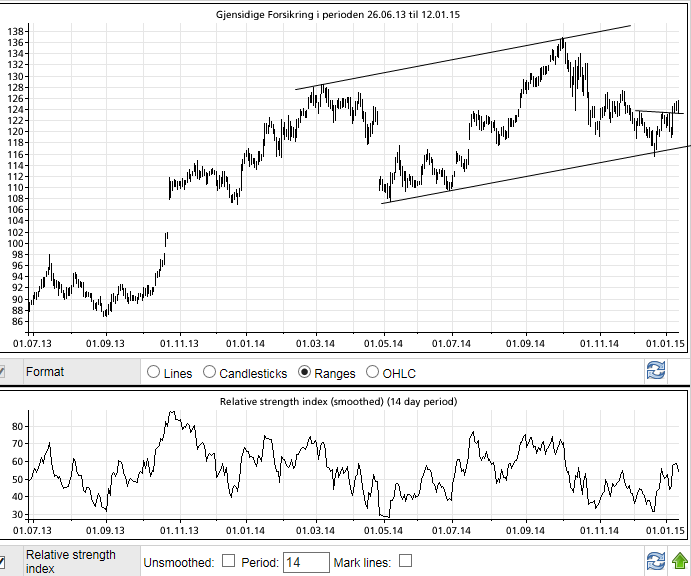The image size is (691, 576).
Task: Click the Format panel label
Action: (x=45, y=372)
